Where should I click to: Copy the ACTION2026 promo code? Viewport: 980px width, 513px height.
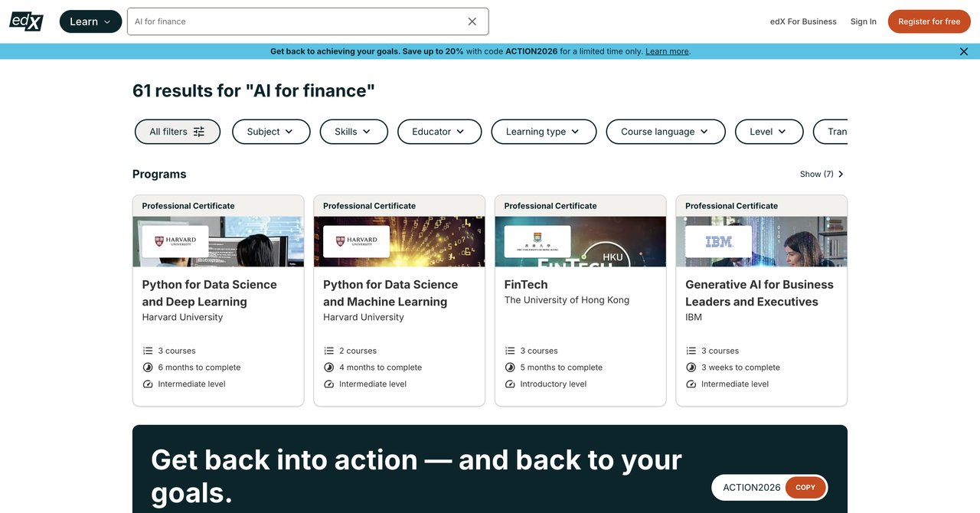point(805,488)
